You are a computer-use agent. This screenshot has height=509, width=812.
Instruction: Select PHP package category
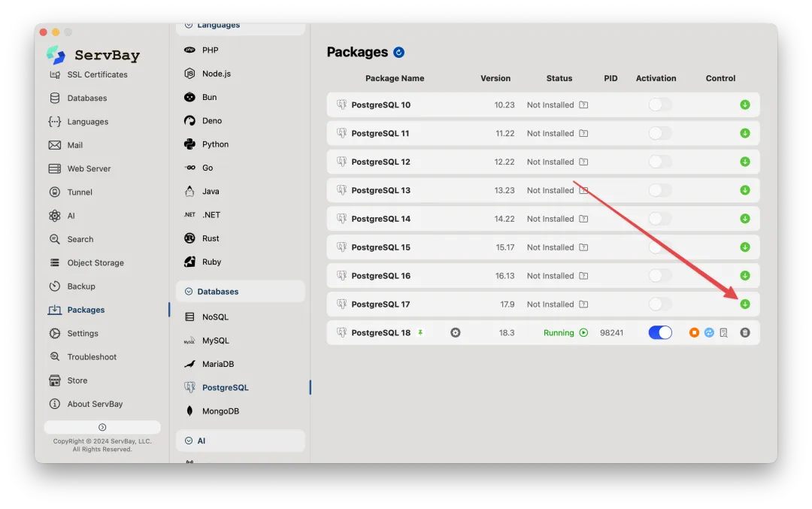(201, 50)
